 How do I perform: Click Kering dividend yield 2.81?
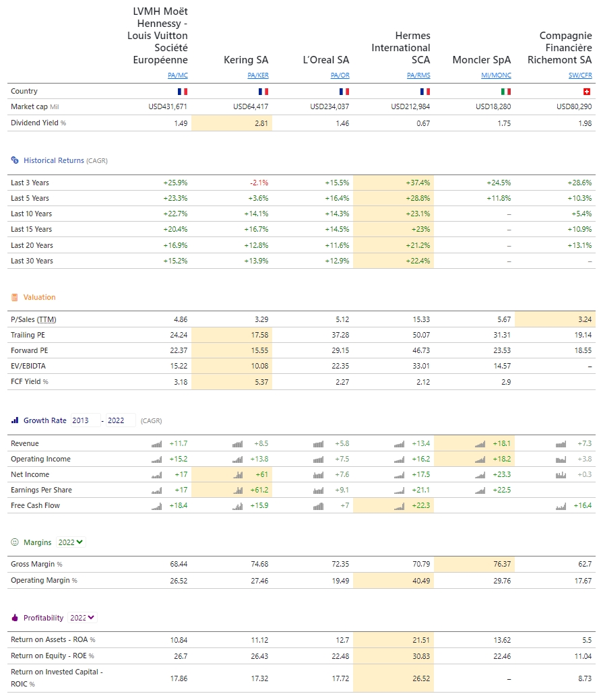261,123
